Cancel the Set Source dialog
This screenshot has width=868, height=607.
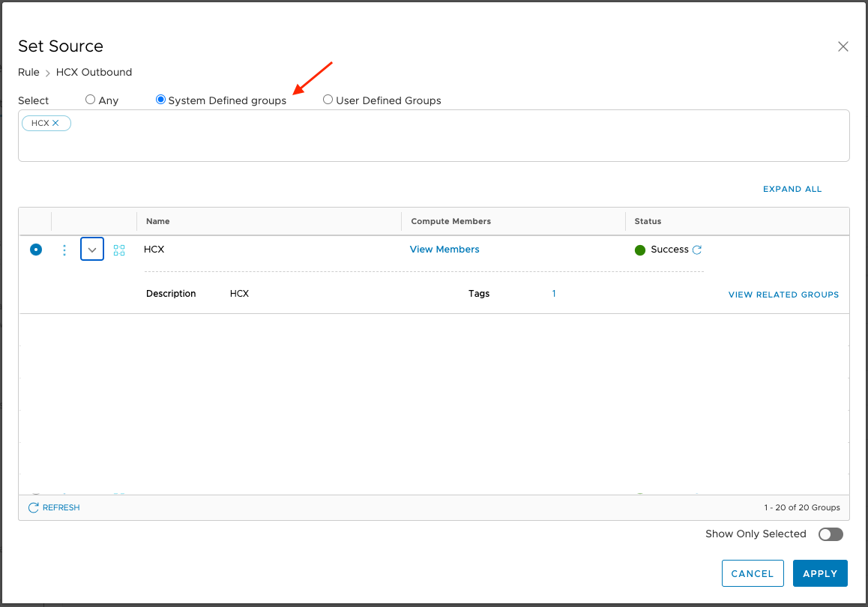point(752,573)
